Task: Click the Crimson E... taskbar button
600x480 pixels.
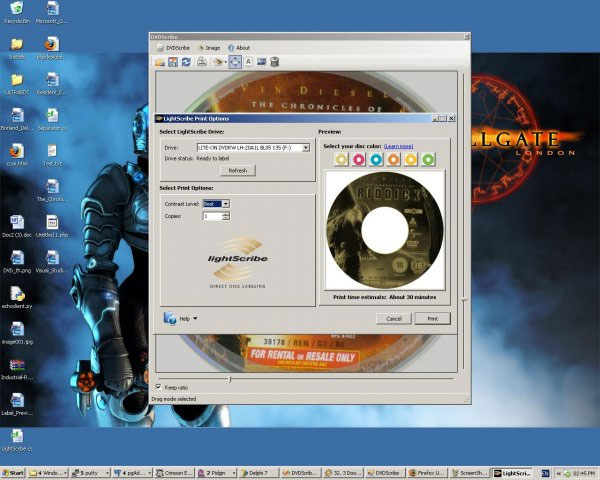Action: [x=174, y=473]
